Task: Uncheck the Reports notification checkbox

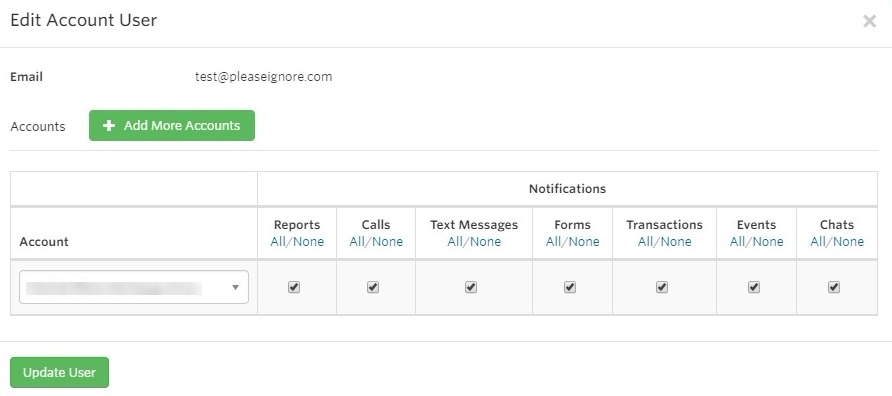Action: tap(294, 287)
